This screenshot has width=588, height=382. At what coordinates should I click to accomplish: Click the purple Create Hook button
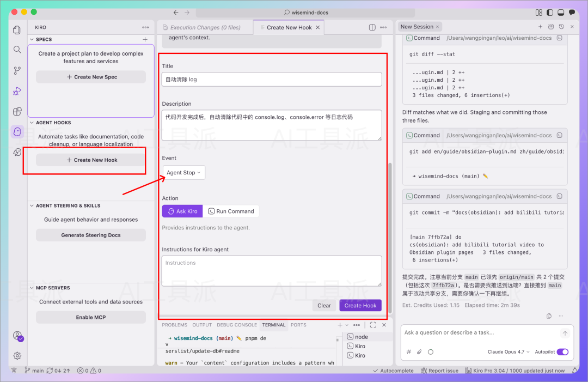click(360, 306)
